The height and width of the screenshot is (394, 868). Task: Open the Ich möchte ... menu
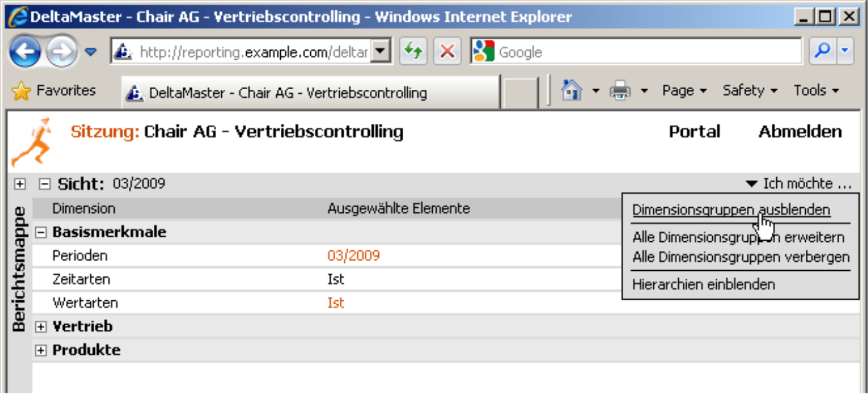click(799, 184)
